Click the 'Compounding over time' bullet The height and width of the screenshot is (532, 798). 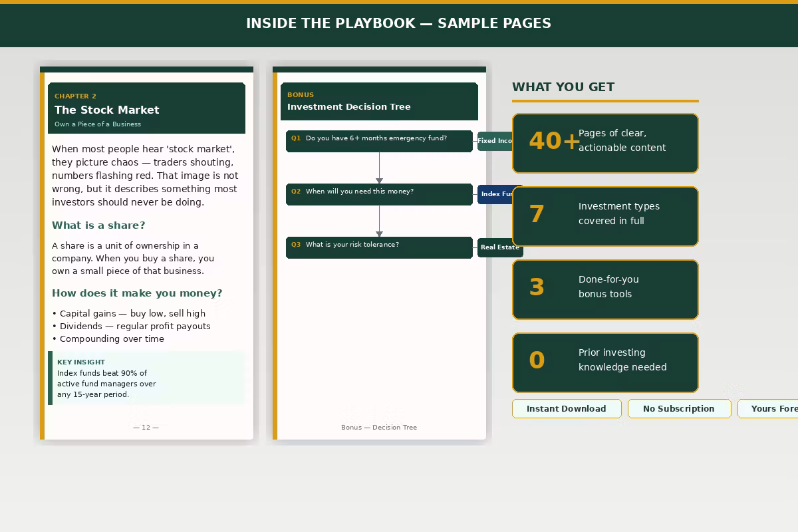coord(108,338)
